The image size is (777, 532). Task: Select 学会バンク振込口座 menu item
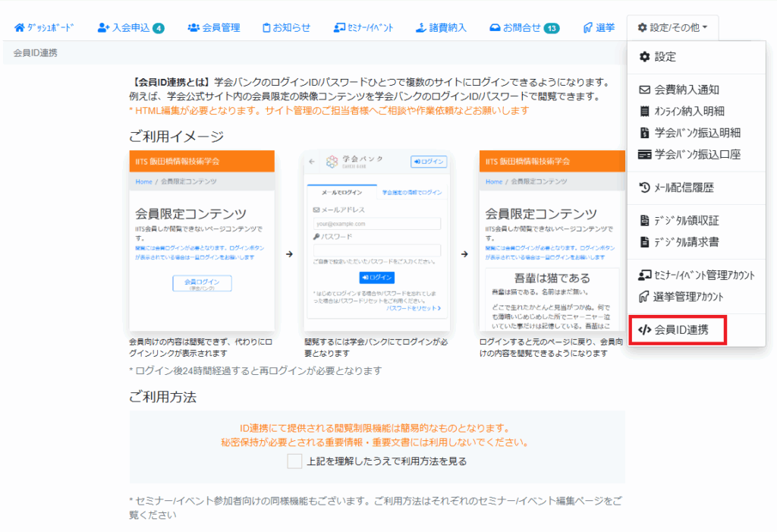coord(697,155)
